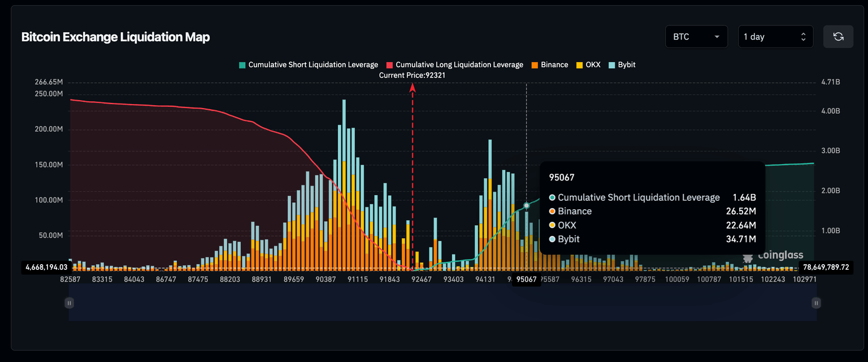Click the Bitcoin Exchange Liquidation Map title

pyautogui.click(x=115, y=37)
